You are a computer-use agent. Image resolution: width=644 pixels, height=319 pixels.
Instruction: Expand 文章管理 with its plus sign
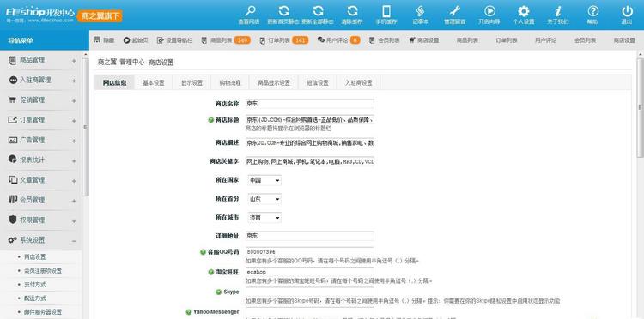(74, 181)
